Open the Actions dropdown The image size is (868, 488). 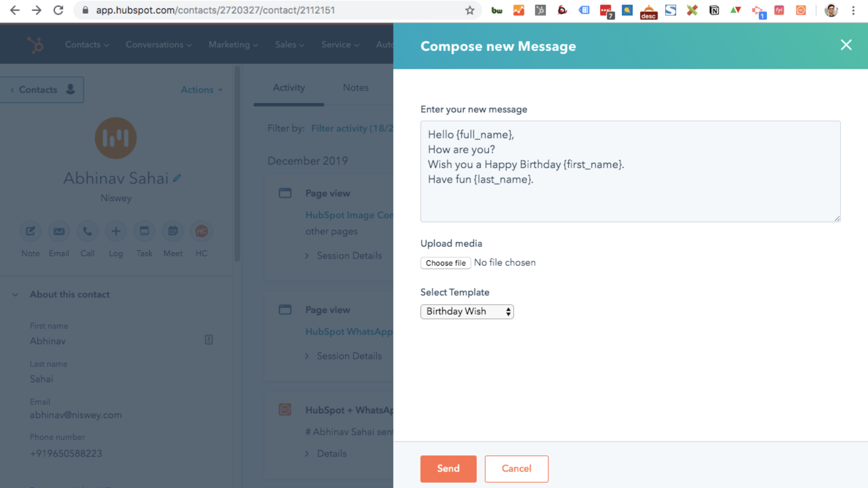pos(201,89)
